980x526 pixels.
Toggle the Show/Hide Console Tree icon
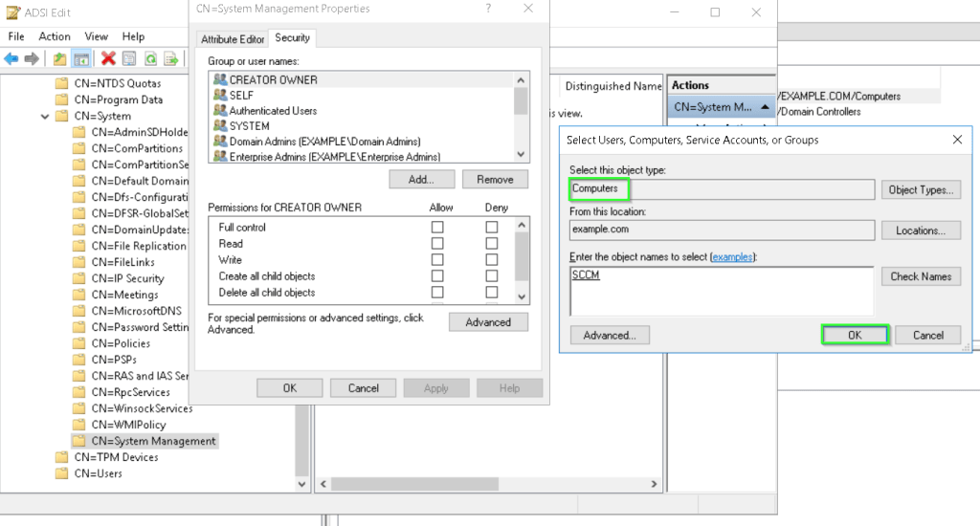coord(81,59)
